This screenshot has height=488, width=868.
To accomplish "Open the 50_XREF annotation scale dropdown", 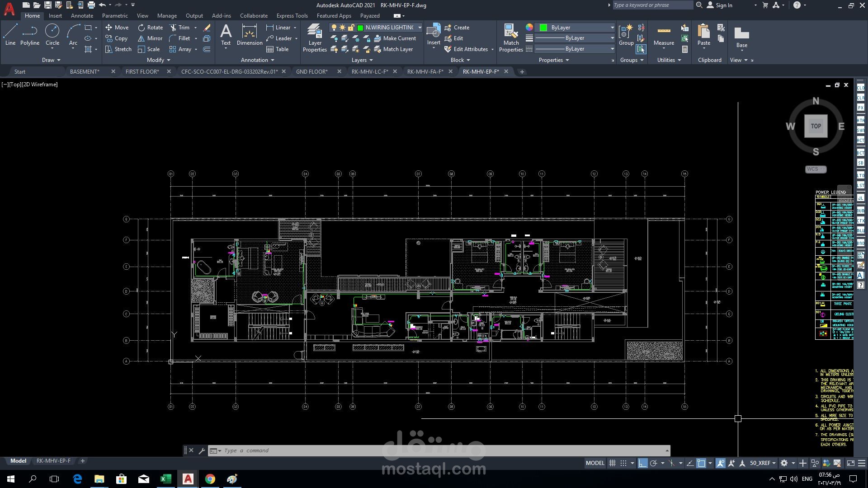I will click(763, 463).
